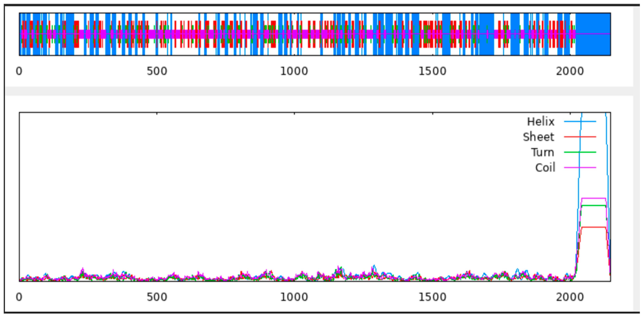The height and width of the screenshot is (319, 644).
Task: Click the magenta Coil plateau line near 2100
Action: point(594,199)
